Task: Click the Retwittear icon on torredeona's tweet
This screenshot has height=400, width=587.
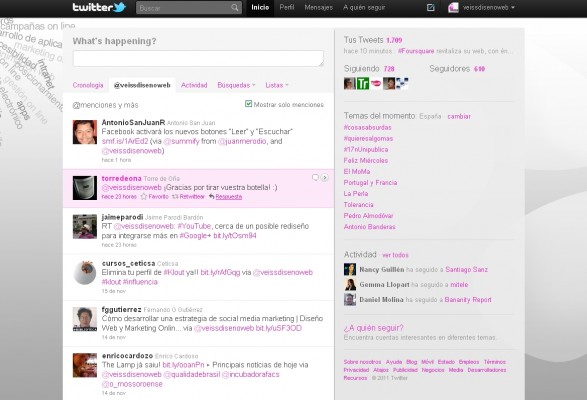Action: (175, 197)
